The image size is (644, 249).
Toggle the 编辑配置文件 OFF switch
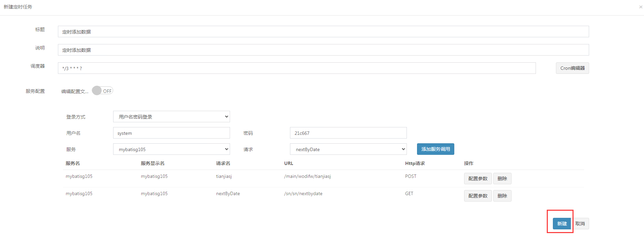coord(102,91)
